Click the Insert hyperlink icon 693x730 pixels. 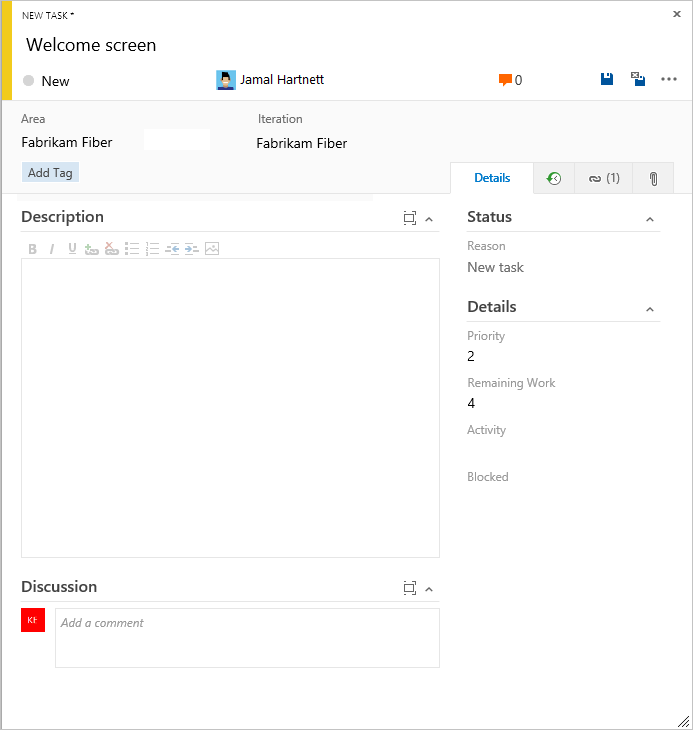(92, 249)
